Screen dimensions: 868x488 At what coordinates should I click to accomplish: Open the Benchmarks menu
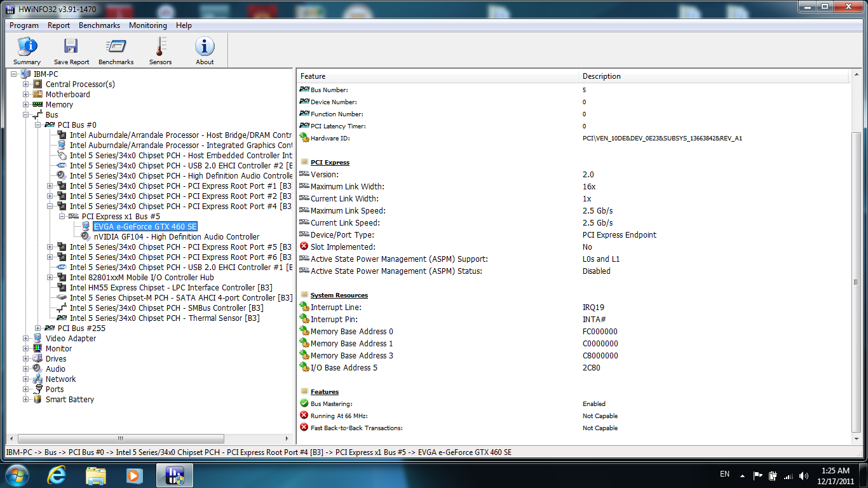[100, 25]
